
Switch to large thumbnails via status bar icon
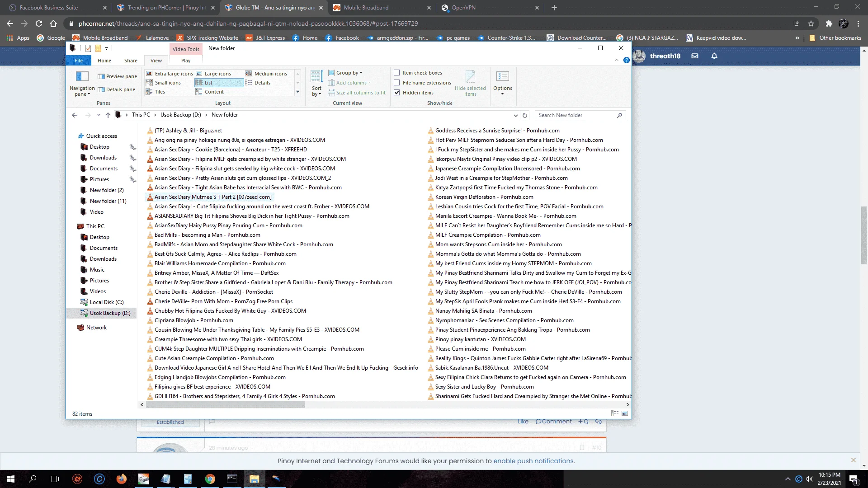click(625, 413)
